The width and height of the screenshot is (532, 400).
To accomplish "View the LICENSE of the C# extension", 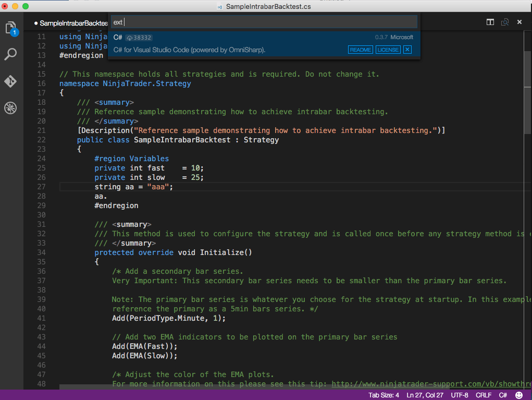I will pyautogui.click(x=388, y=50).
